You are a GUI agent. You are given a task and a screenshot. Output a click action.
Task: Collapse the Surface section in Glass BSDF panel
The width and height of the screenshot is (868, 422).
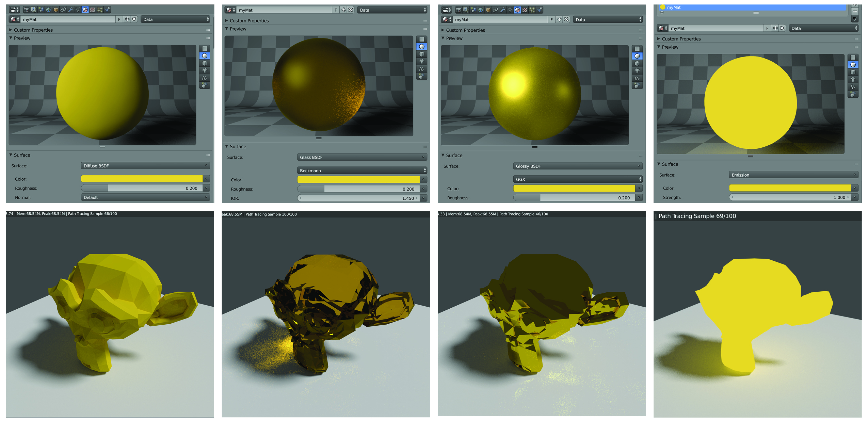pos(237,146)
